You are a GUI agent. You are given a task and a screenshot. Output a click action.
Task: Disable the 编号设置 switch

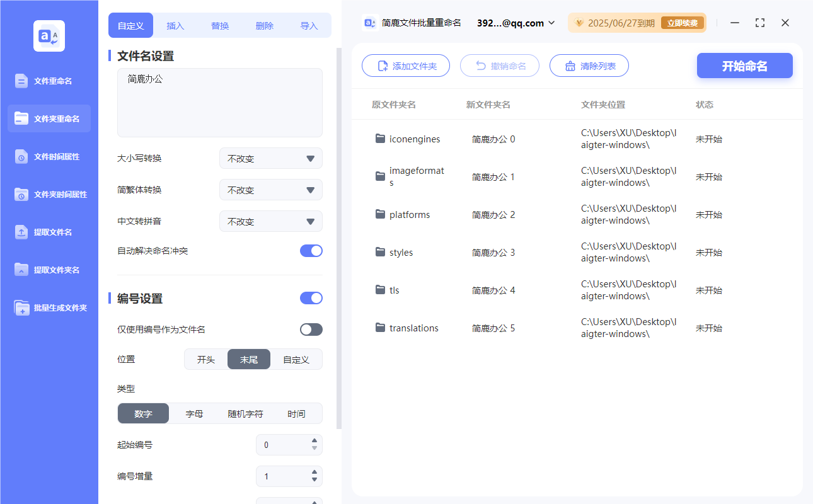[311, 297]
